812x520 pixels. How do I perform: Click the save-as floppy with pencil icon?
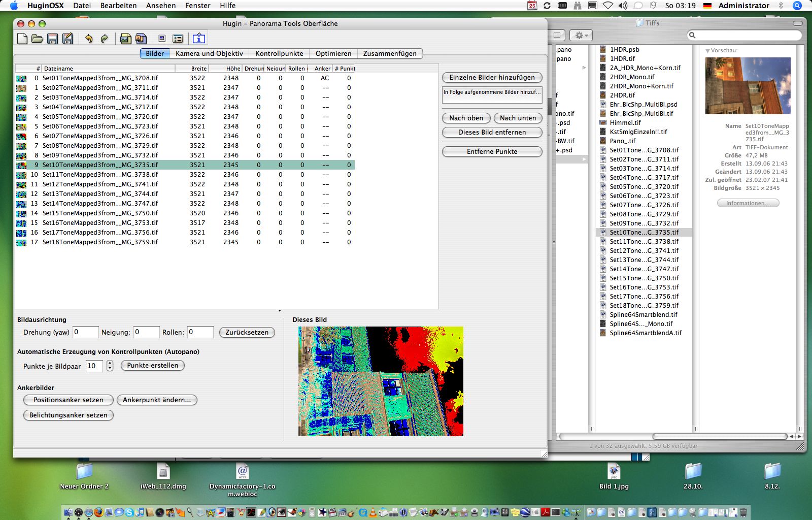pos(67,39)
